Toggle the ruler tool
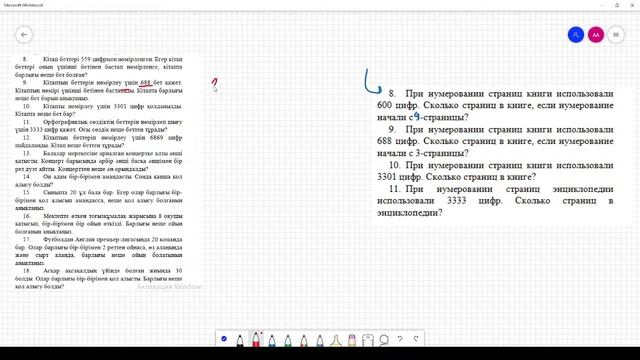Image resolution: width=640 pixels, height=360 pixels. pos(368,340)
